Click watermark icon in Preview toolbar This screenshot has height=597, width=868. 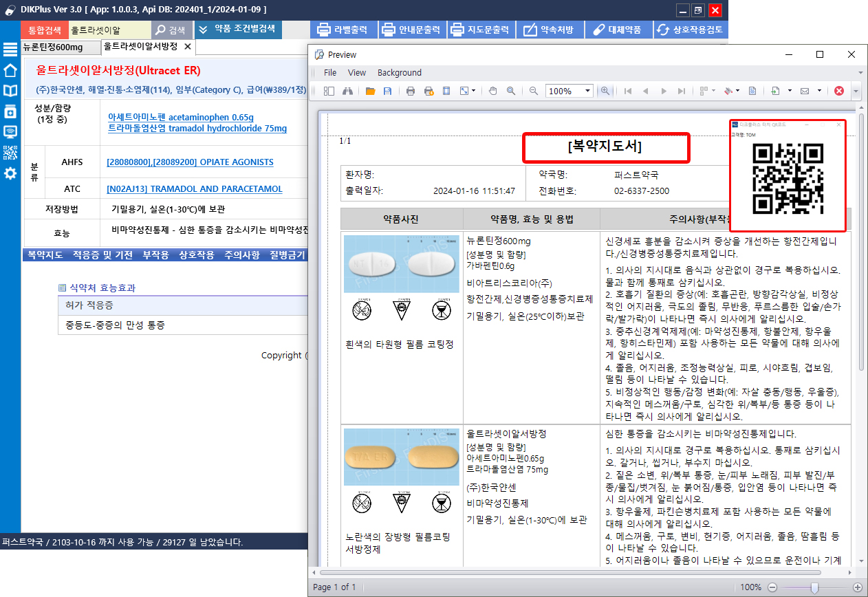(752, 91)
